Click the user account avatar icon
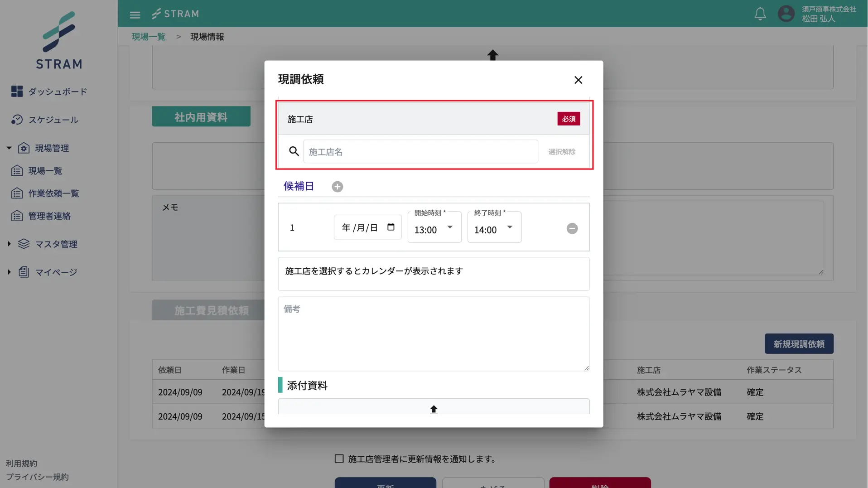Image resolution: width=868 pixels, height=488 pixels. 786,14
